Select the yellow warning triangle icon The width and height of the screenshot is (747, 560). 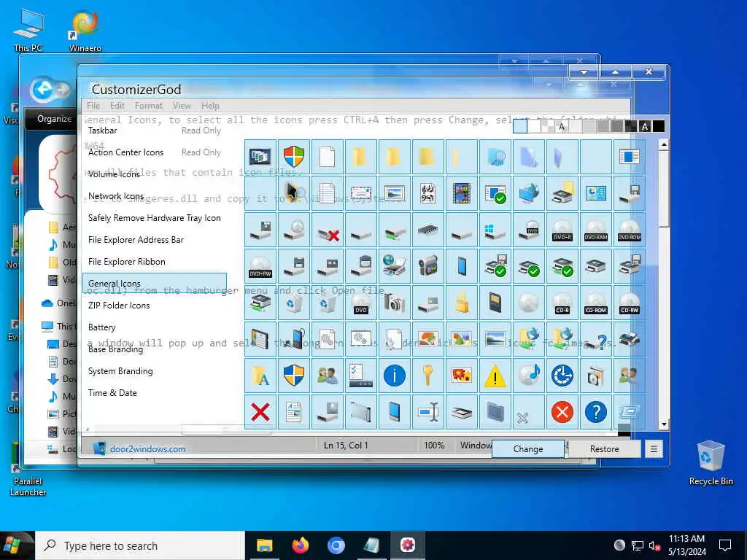coord(495,376)
